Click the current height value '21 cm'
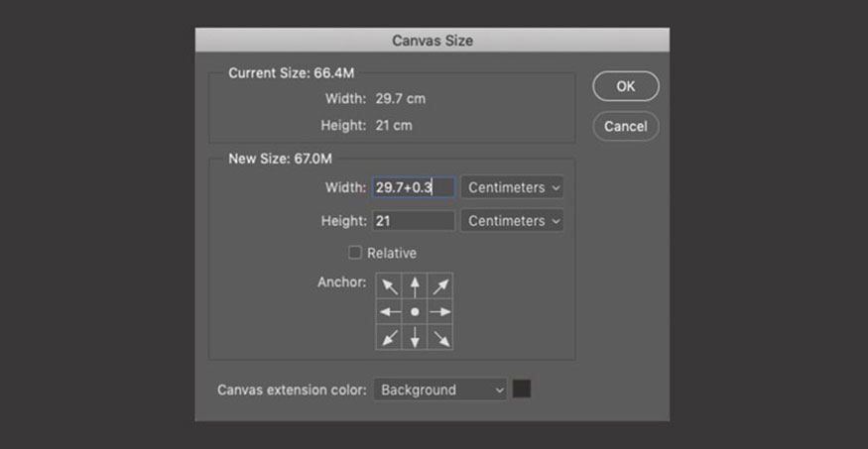868x449 pixels. tap(394, 126)
